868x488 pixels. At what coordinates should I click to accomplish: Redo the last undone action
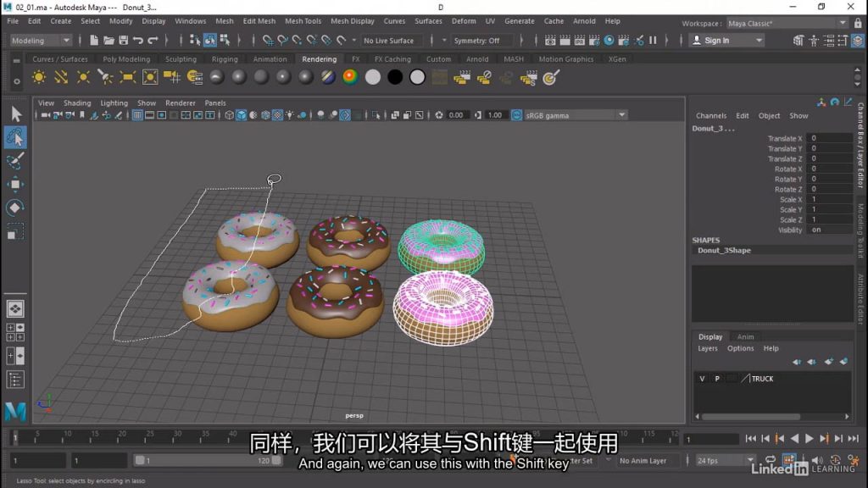(153, 41)
